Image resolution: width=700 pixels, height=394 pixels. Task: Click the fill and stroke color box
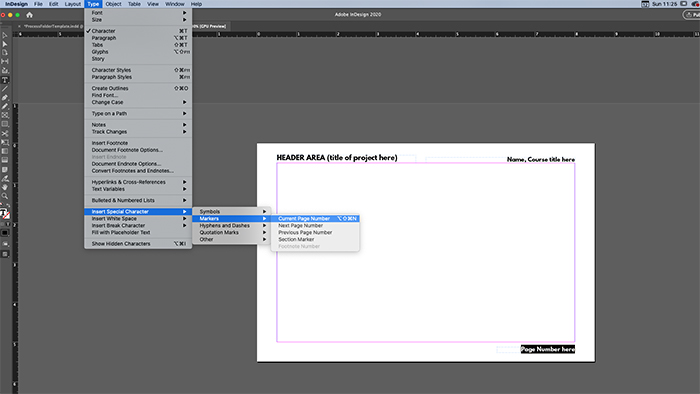5,213
